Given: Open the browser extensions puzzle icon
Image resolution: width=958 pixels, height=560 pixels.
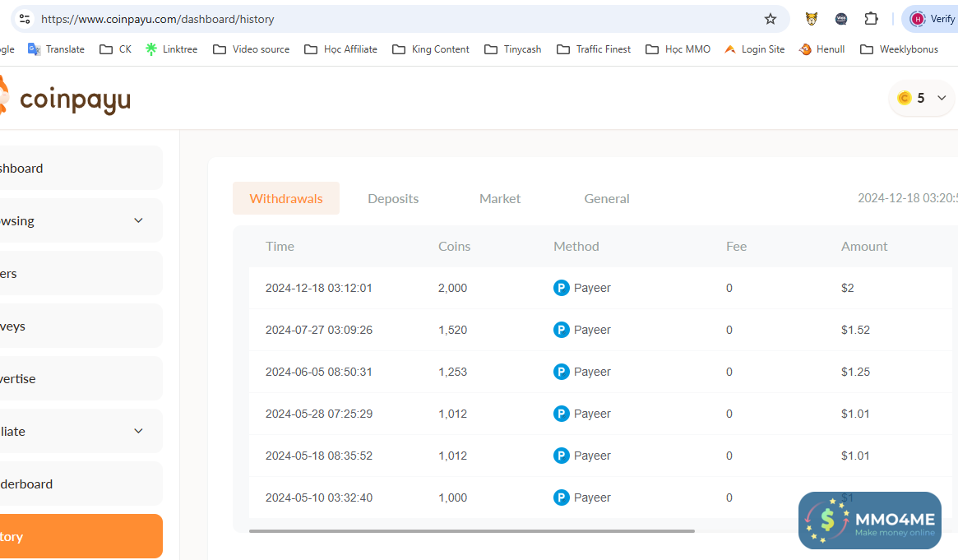Looking at the screenshot, I should point(871,19).
